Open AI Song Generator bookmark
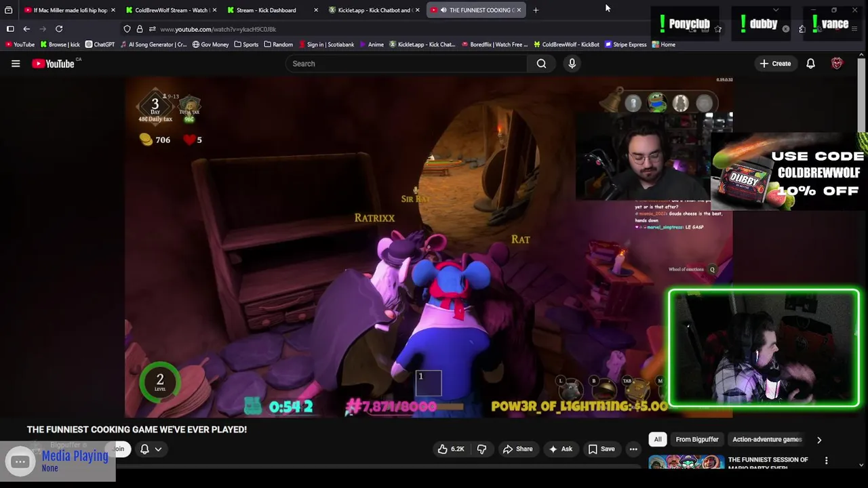This screenshot has height=488, width=868. pyautogui.click(x=153, y=45)
